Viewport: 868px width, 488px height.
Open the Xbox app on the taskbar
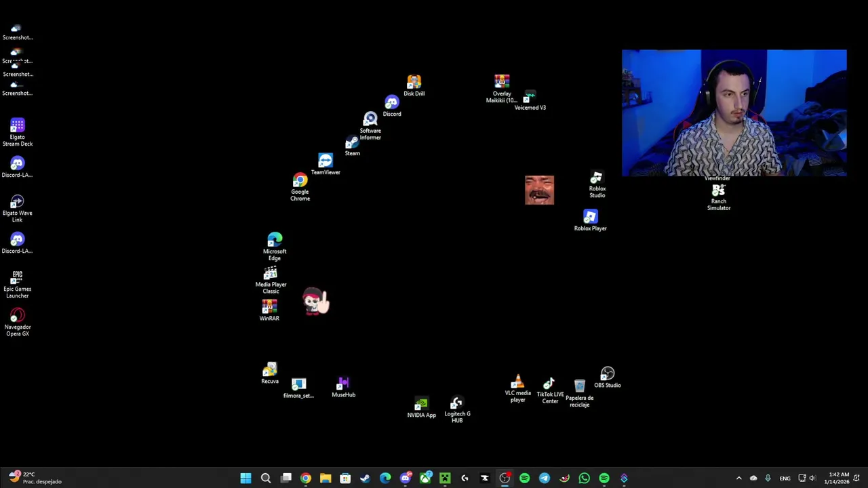(425, 479)
